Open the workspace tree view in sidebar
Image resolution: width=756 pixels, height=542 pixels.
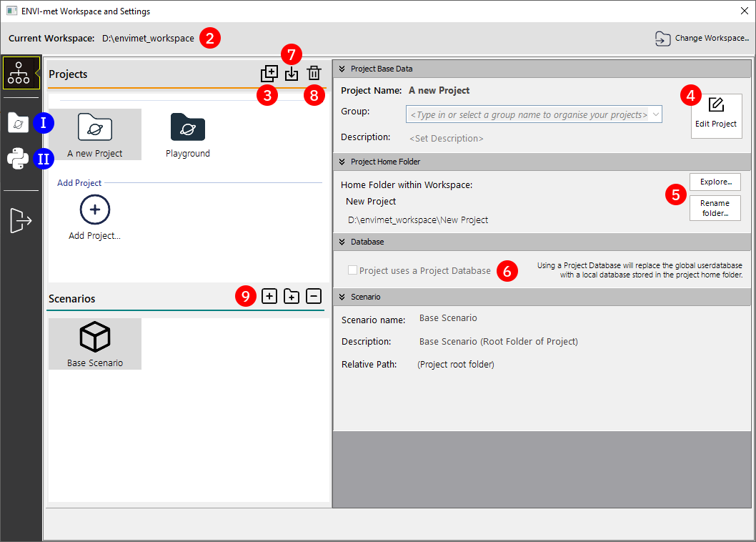(21, 73)
